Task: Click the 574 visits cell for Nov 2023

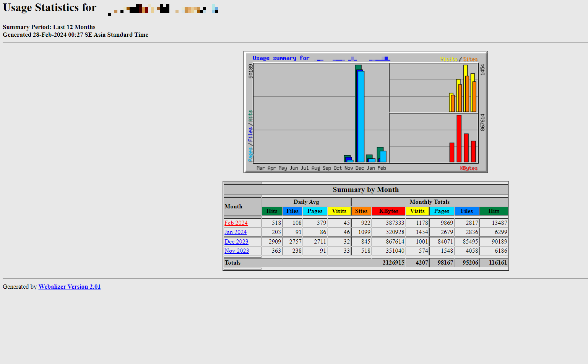Action: (417, 251)
